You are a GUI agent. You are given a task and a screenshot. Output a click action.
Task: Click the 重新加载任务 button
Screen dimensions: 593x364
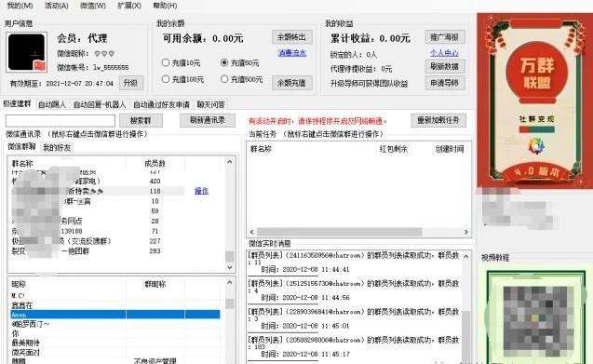pyautogui.click(x=438, y=120)
